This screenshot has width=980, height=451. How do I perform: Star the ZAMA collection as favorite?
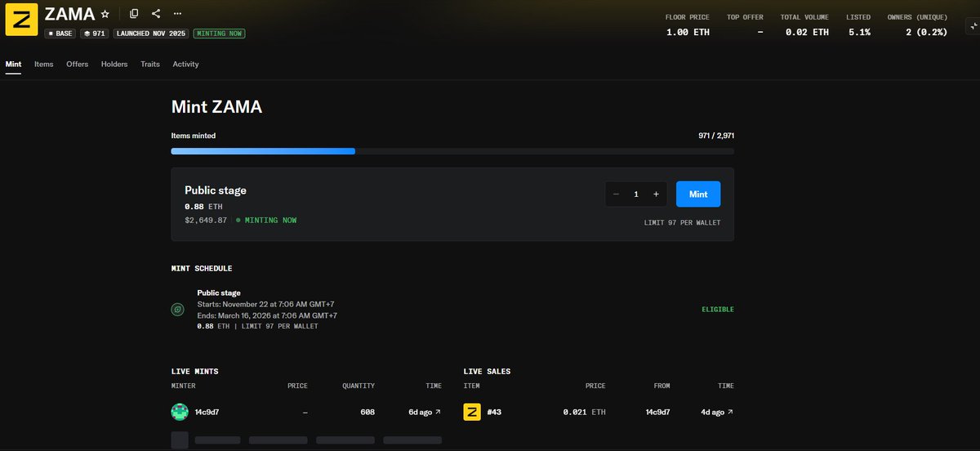pyautogui.click(x=105, y=15)
